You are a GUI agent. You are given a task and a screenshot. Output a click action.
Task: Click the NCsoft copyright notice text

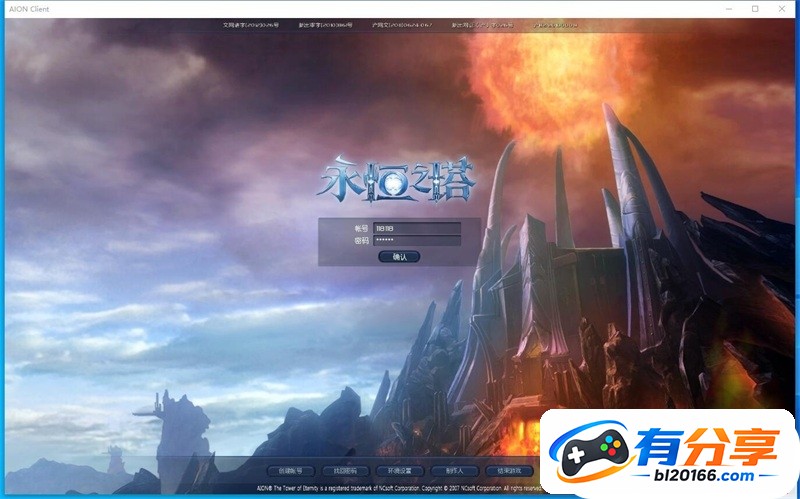[398, 488]
